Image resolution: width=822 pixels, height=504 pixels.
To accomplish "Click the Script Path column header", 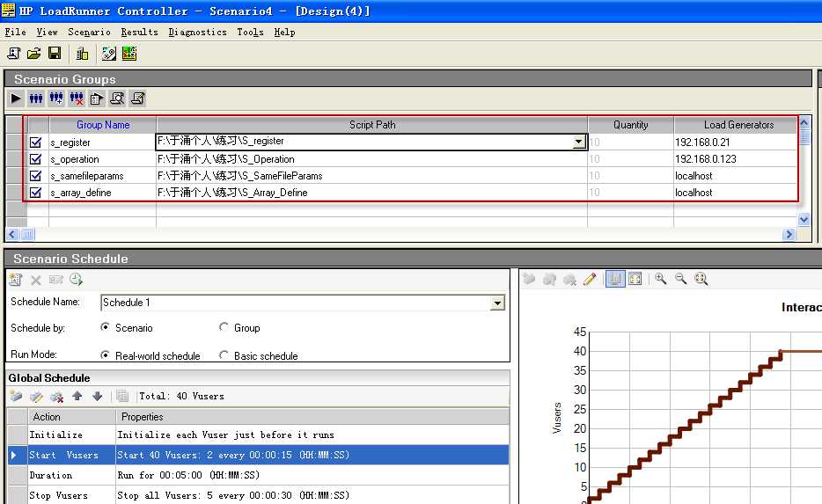I will click(372, 125).
